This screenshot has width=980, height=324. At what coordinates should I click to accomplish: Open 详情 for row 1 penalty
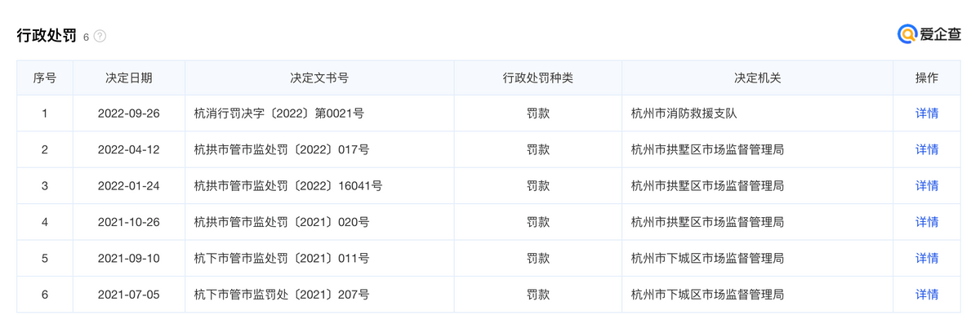pos(927,113)
